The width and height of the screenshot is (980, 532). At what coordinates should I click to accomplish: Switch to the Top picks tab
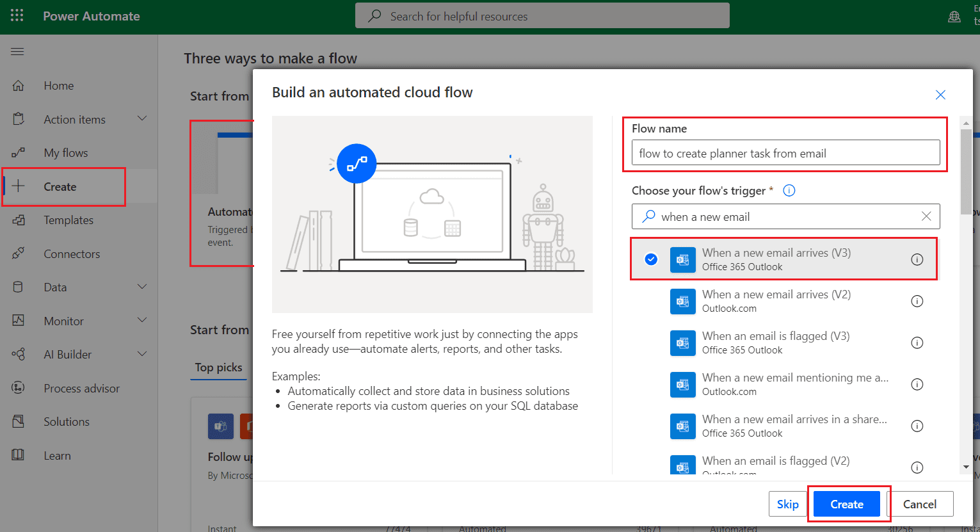click(x=218, y=367)
